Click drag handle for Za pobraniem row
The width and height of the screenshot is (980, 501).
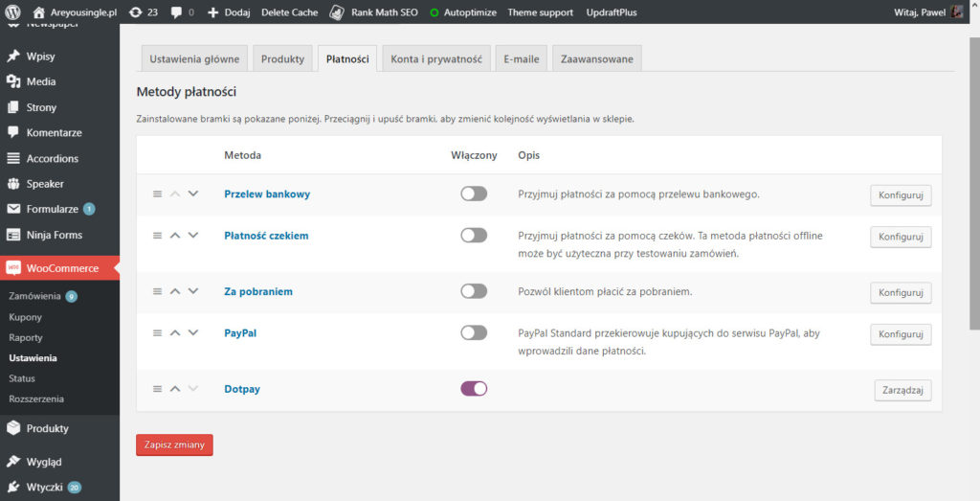click(x=158, y=291)
